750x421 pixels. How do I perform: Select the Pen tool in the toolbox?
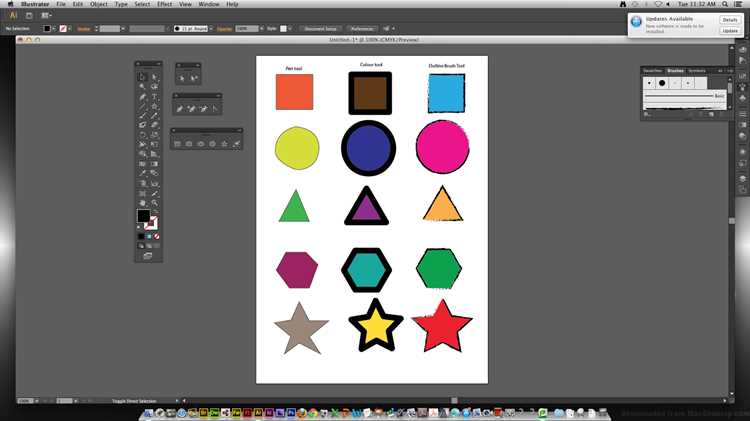(142, 96)
